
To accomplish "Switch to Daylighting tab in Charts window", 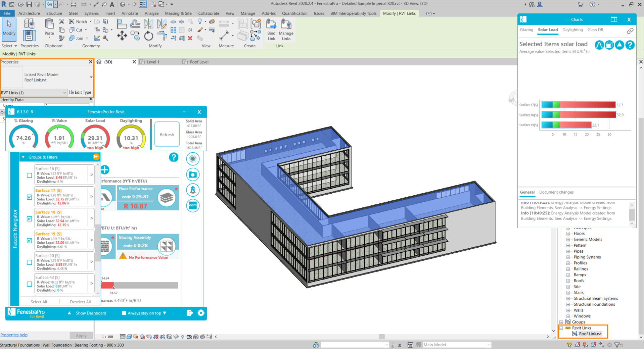I will click(572, 30).
